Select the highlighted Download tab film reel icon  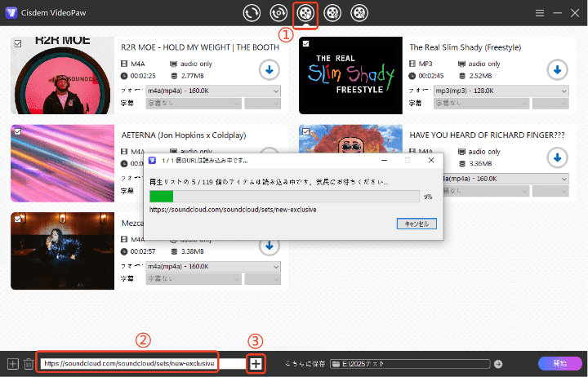pos(305,13)
